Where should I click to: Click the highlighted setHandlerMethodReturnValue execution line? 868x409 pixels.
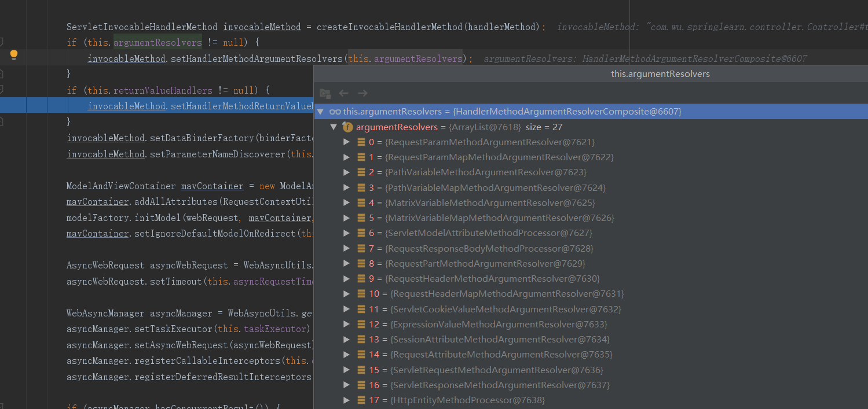point(157,106)
